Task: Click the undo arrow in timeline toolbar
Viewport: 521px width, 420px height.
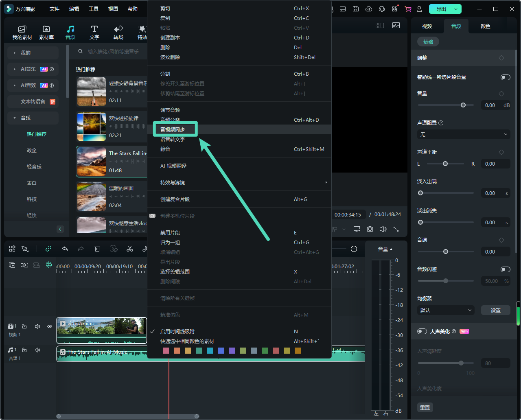Action: (65, 249)
